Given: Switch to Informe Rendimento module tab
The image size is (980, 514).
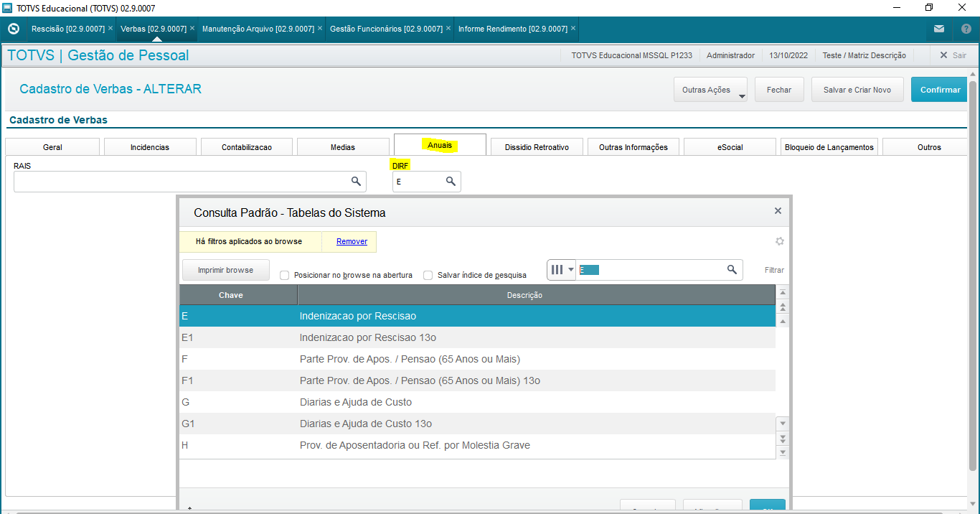Looking at the screenshot, I should tap(513, 29).
